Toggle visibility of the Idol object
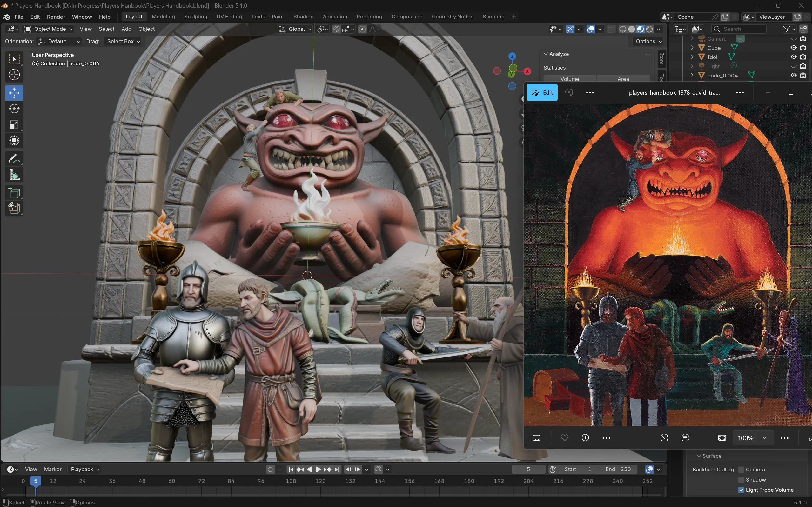This screenshot has height=507, width=812. [x=794, y=57]
